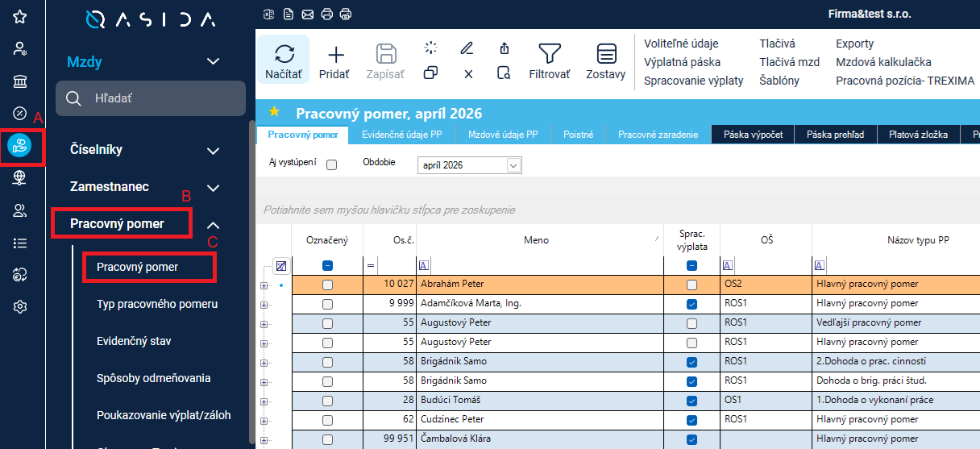This screenshot has width=980, height=449.
Task: Toggle Sprac. výplata for Čambalová Klára
Action: (x=691, y=439)
